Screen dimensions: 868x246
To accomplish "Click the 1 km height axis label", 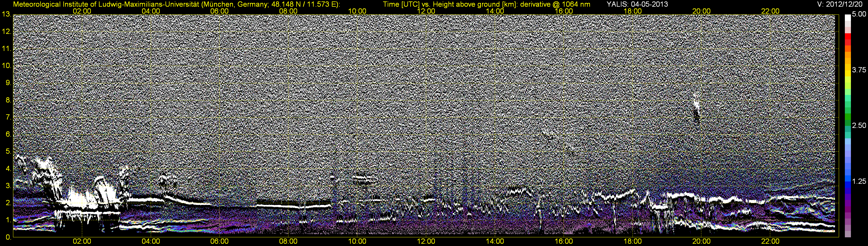I will coord(8,221).
